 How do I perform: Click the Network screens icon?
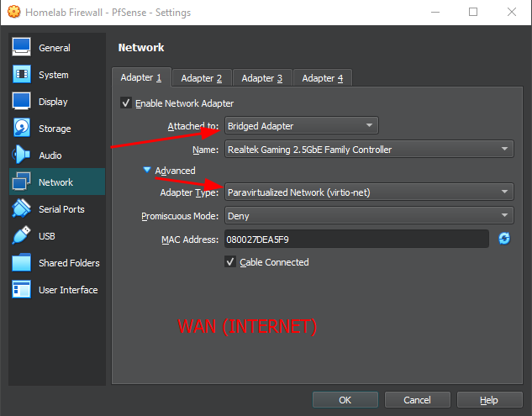tap(21, 182)
